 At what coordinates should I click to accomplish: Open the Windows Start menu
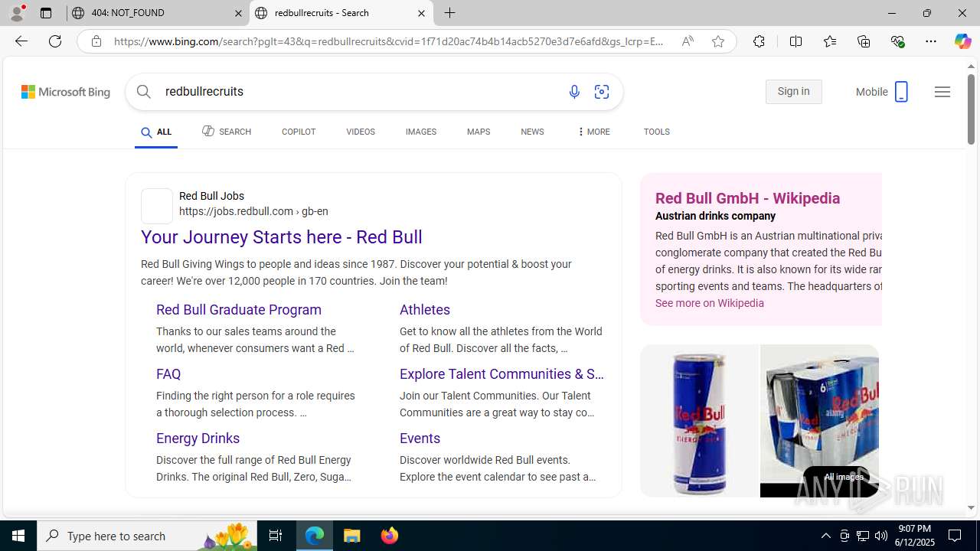coord(18,536)
